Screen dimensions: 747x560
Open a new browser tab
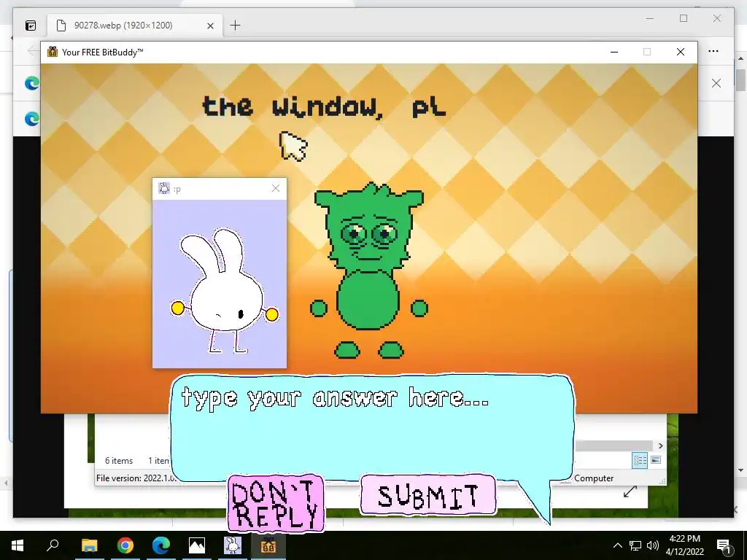(235, 26)
